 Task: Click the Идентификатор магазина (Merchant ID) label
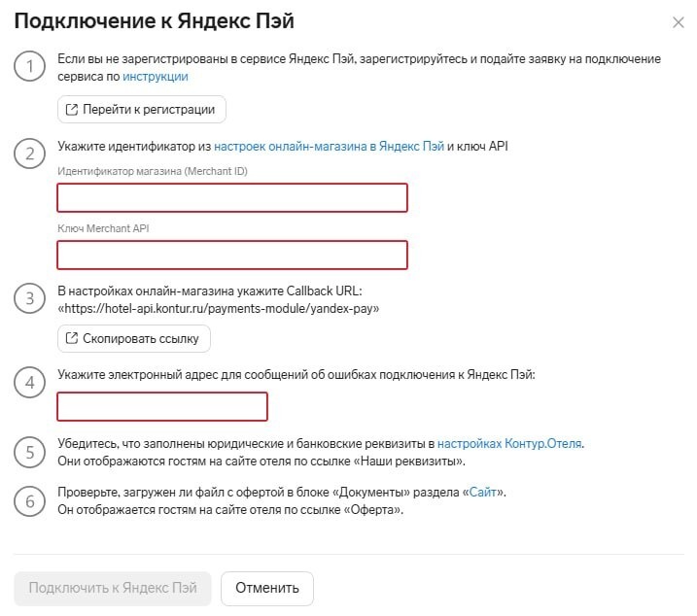pos(153,171)
